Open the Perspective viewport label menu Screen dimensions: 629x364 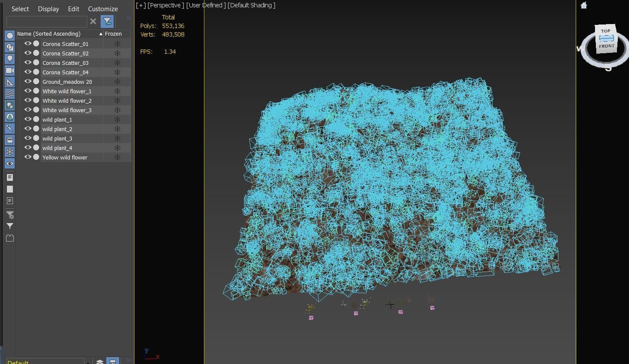tap(166, 5)
